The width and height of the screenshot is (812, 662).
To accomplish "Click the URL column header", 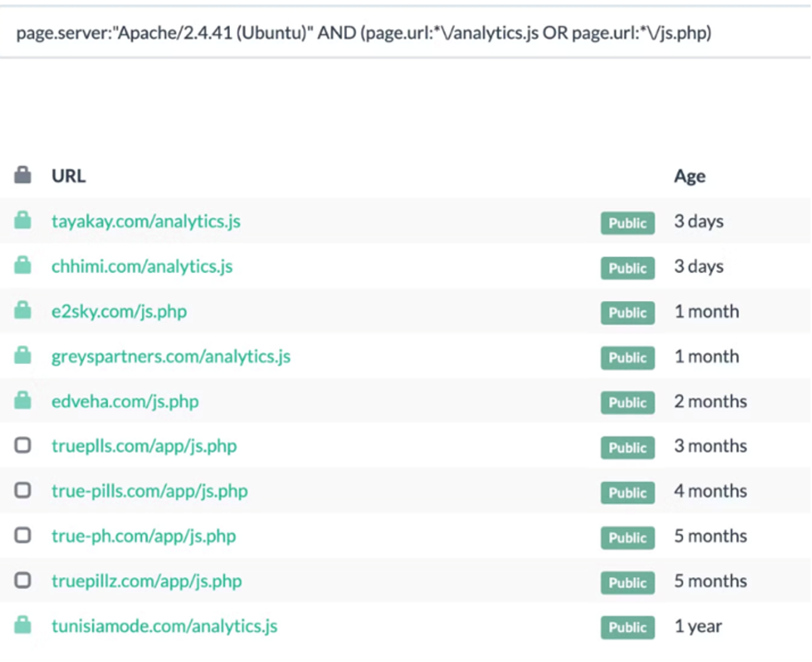I will coord(68,176).
